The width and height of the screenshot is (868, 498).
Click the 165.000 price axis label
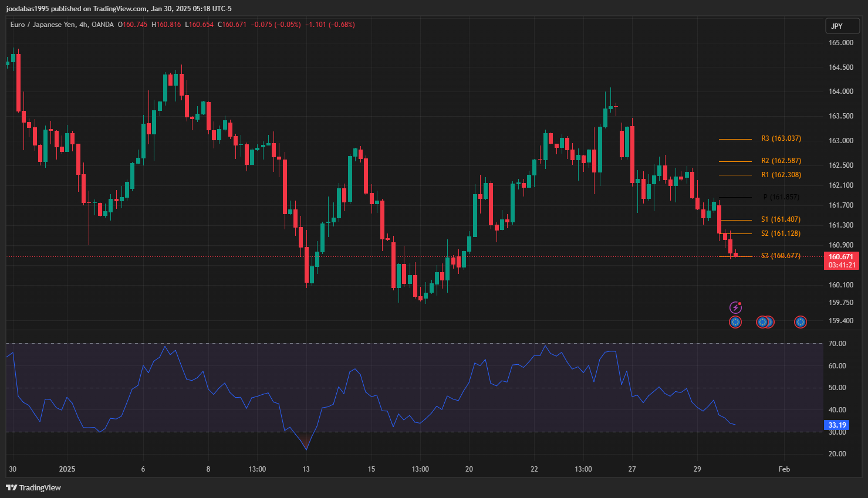[x=841, y=43]
